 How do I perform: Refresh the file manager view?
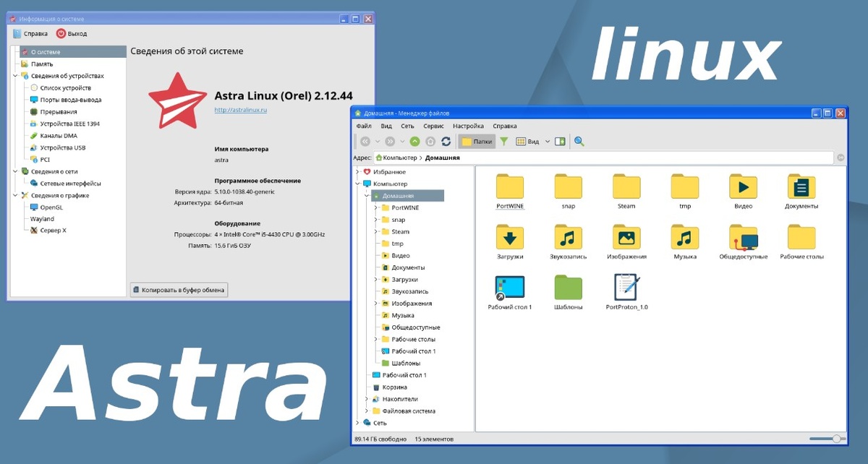click(446, 142)
